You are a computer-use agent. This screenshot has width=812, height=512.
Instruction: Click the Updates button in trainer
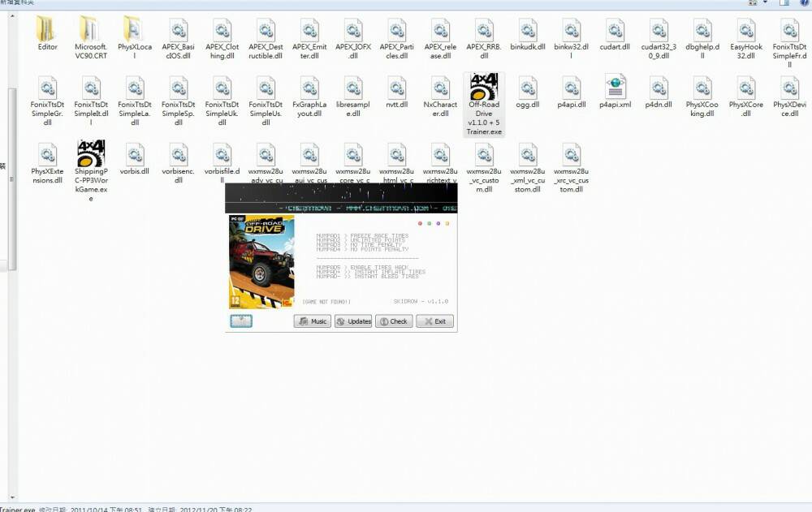pos(353,321)
